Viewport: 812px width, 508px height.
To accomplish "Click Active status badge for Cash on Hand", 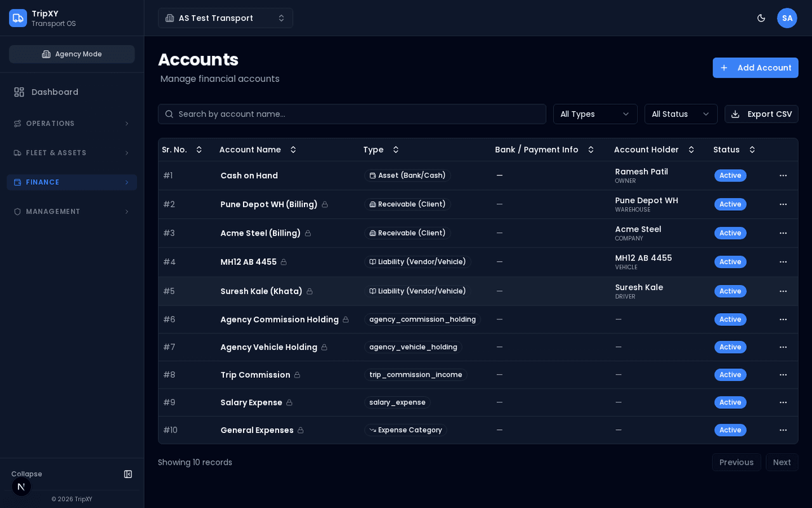I will (730, 175).
